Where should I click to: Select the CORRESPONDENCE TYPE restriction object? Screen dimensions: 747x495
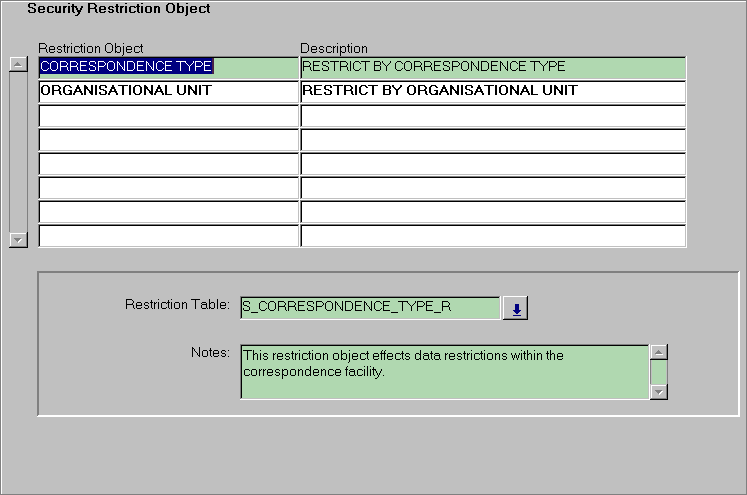(126, 67)
